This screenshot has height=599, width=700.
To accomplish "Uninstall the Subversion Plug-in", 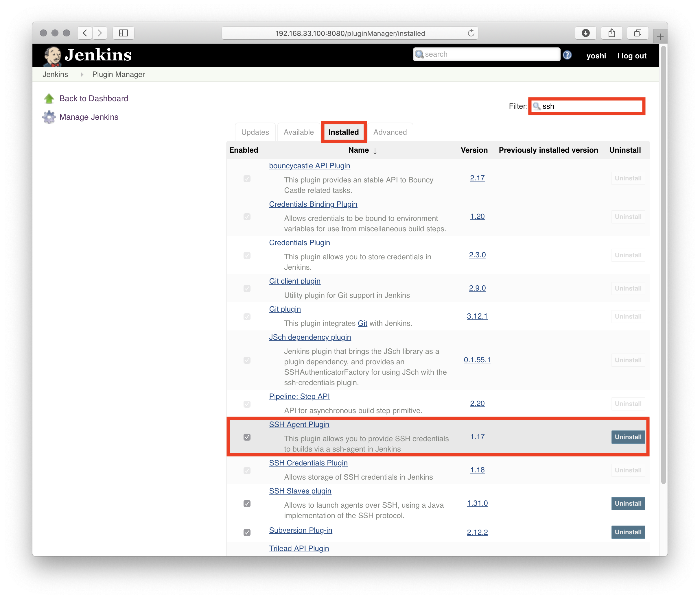I will coord(628,533).
